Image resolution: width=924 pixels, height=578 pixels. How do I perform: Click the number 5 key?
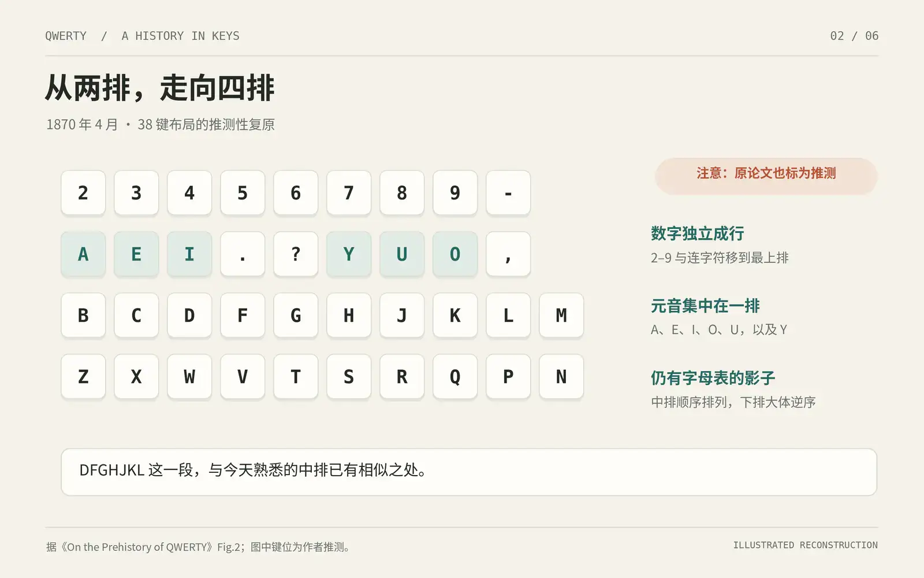pos(243,192)
